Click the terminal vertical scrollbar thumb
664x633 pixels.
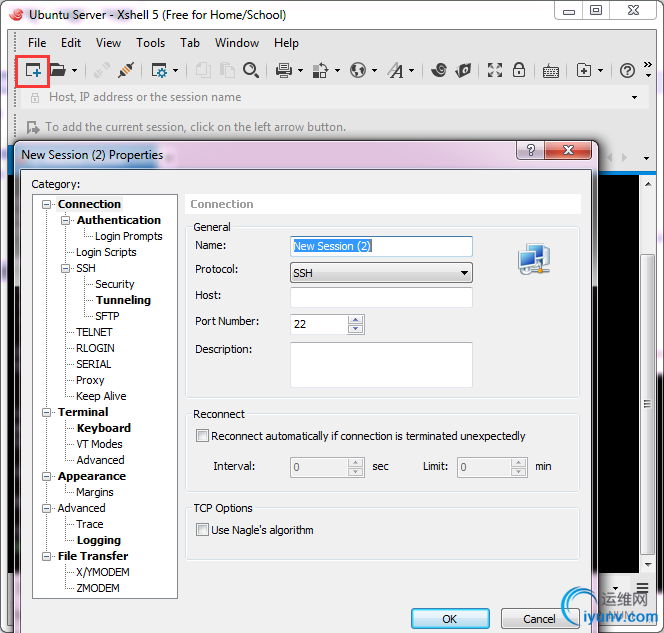(647, 404)
